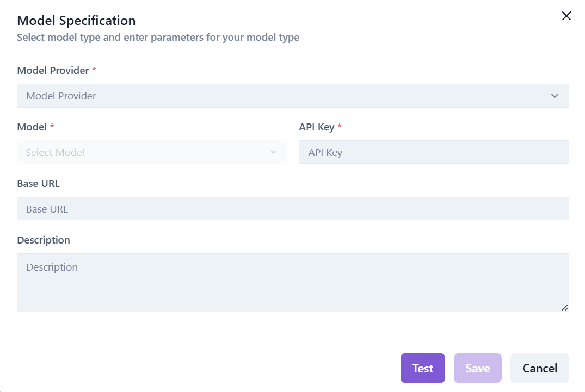Focus the API Key input field
585x392 pixels.
[x=434, y=152]
